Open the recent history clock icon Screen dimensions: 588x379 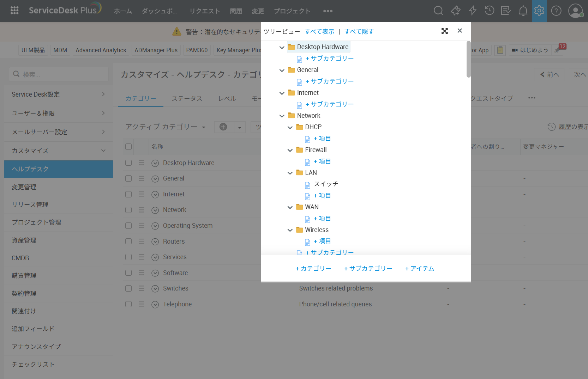pos(489,11)
